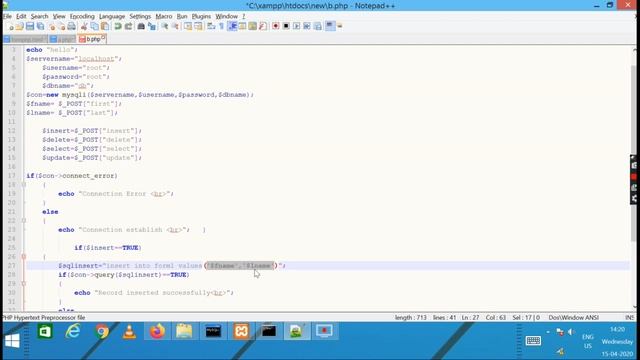This screenshot has width=640, height=360.
Task: Open the Window menu
Action: tap(227, 16)
